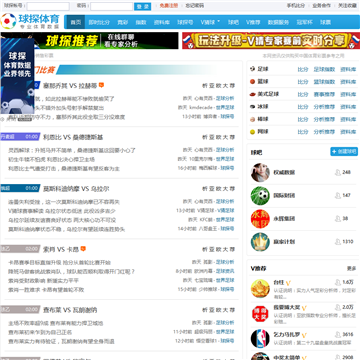
Task: Open the soccer-ball avatar of 国际财团
Action: pos(260,195)
